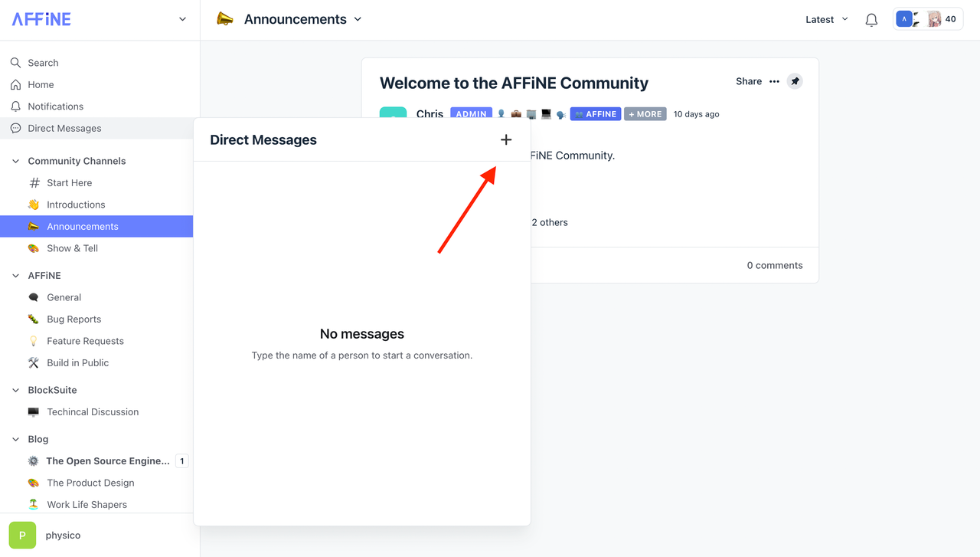Click the monitor icon beside Techincal Discussion

(34, 412)
